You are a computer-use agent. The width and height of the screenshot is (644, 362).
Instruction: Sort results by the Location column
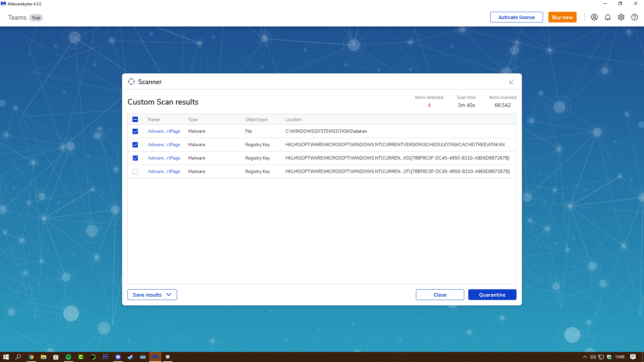pos(293,119)
